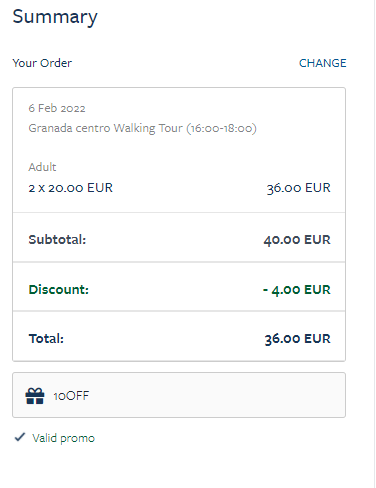The width and height of the screenshot is (376, 488).
Task: Click the 2 x 20.00 EUR quantity line
Action: coord(71,188)
